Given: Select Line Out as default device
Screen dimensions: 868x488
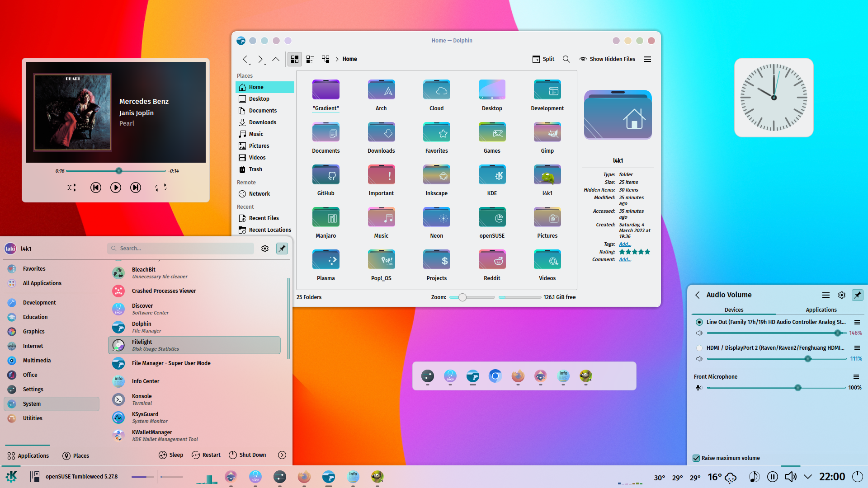Looking at the screenshot, I should click(x=699, y=322).
